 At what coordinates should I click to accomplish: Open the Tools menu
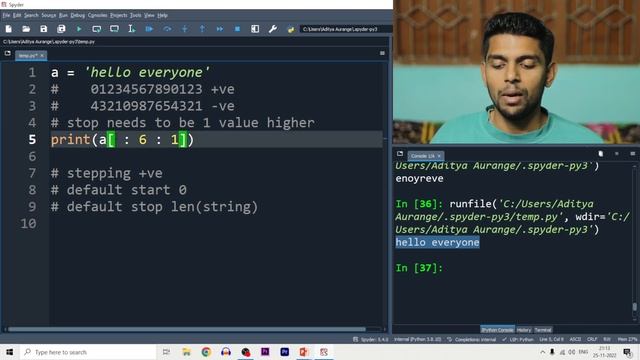point(136,16)
